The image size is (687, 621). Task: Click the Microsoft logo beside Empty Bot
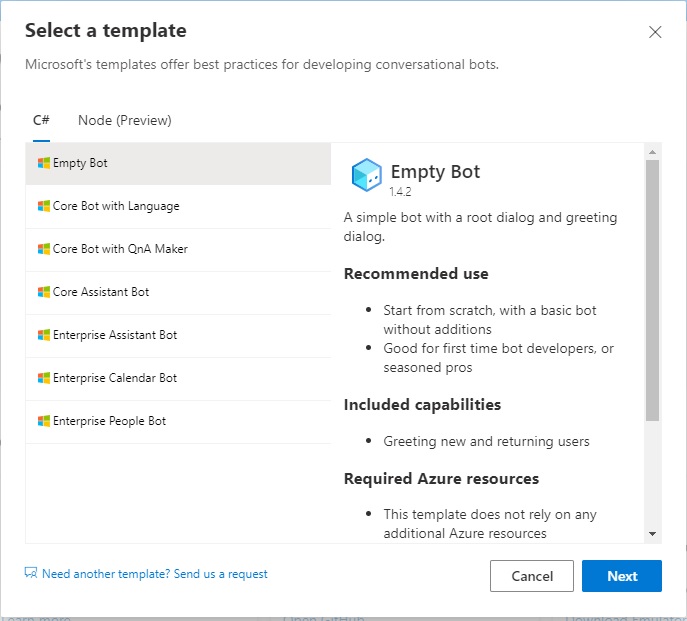pos(44,163)
